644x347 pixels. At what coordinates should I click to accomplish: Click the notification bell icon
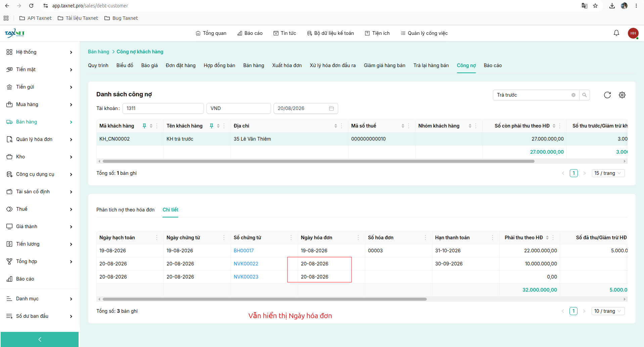pos(616,33)
